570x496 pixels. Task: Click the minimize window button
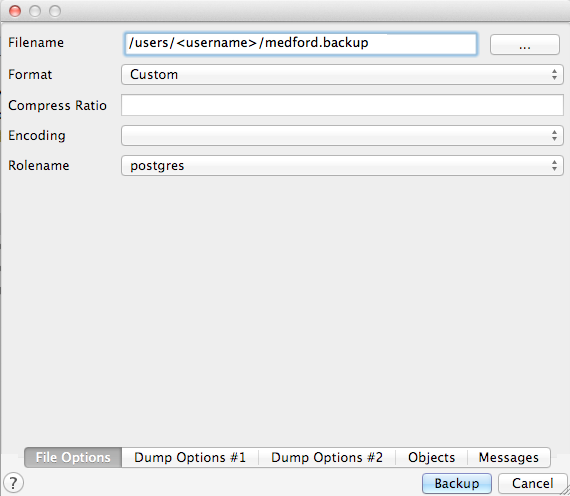(x=35, y=11)
